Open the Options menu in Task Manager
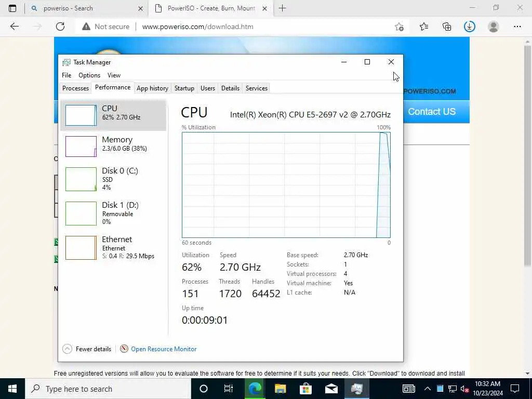Viewport: 532px width, 399px height. pyautogui.click(x=89, y=75)
